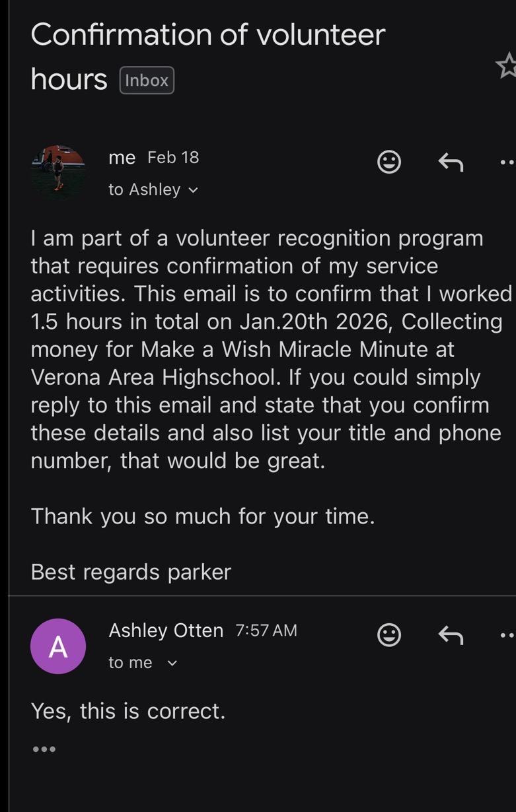This screenshot has height=812, width=516.
Task: Expand recipient details next to "to Ashley"
Action: [x=193, y=190]
